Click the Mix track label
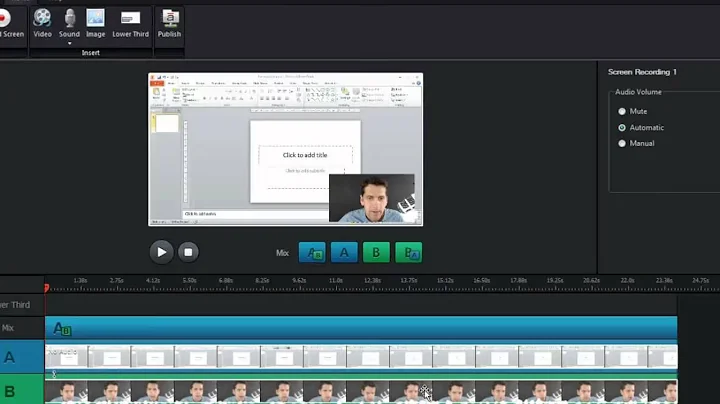The width and height of the screenshot is (720, 404). (8, 328)
